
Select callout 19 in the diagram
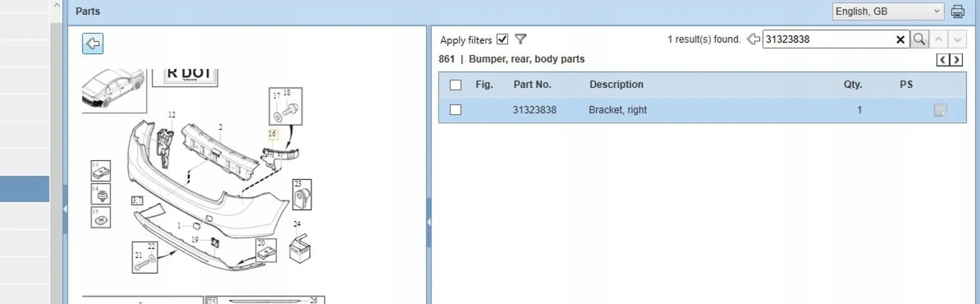pyautogui.click(x=195, y=240)
